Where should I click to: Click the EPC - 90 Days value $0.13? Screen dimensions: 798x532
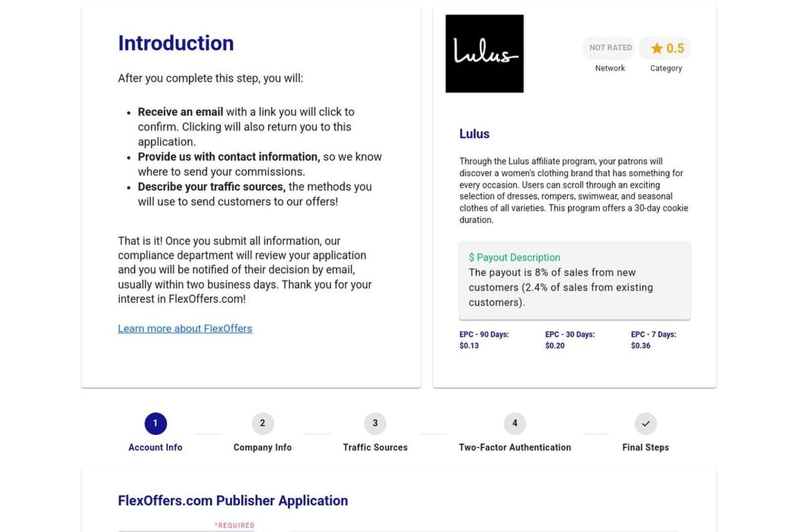coord(469,346)
